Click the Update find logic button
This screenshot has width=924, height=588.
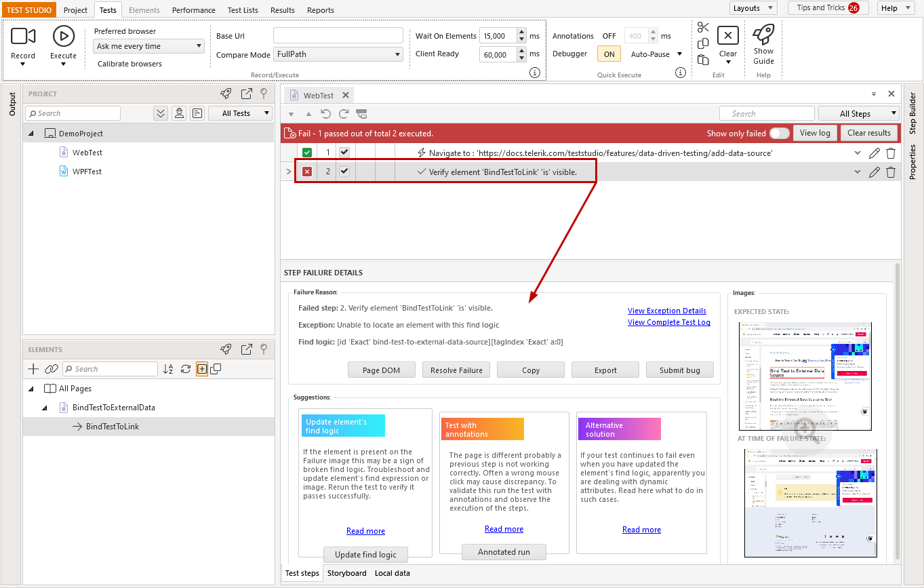point(365,554)
